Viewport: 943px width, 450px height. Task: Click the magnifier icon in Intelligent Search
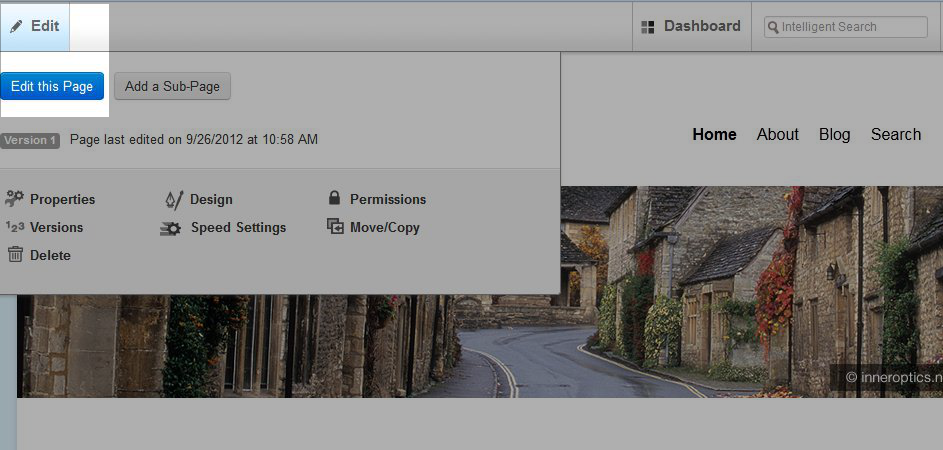click(x=773, y=28)
